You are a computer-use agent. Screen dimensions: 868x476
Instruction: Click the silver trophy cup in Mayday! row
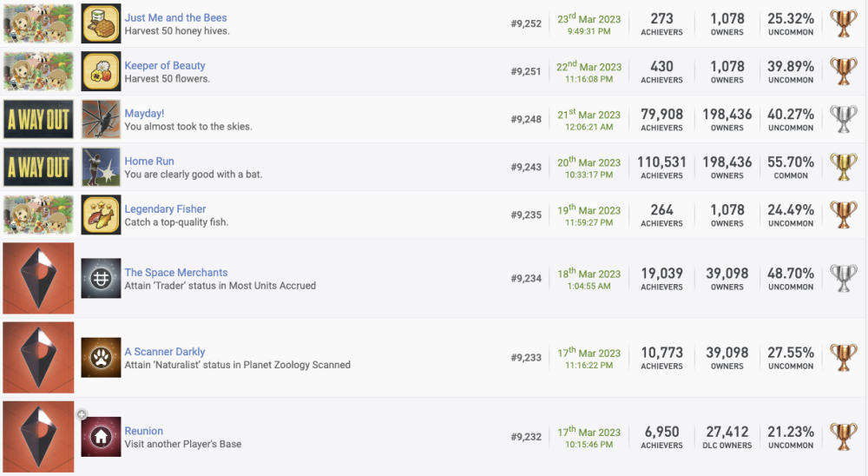[843, 119]
